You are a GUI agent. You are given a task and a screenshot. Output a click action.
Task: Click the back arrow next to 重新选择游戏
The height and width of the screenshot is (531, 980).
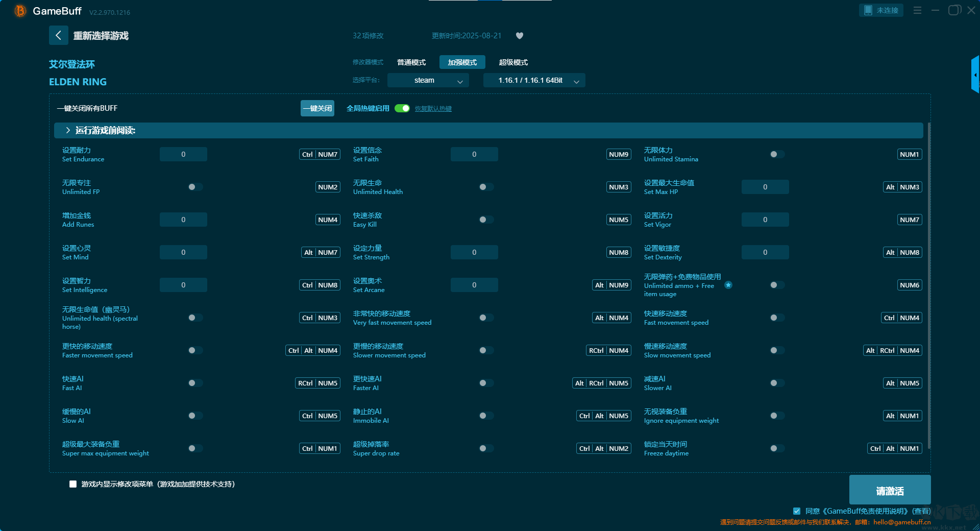tap(59, 35)
